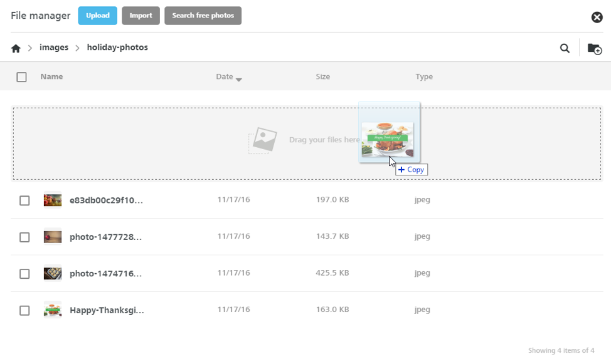Open Search free photos
This screenshot has width=611, height=364.
[203, 16]
